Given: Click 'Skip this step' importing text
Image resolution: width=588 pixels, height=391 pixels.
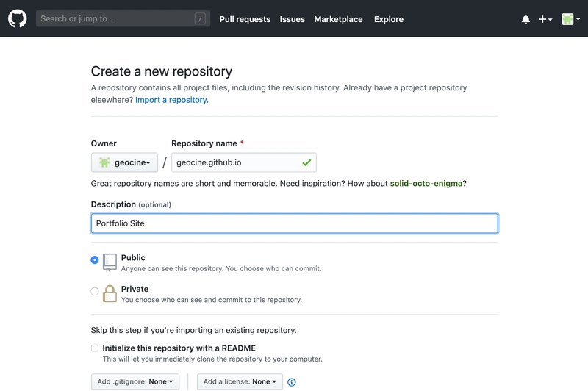Looking at the screenshot, I should 193,330.
